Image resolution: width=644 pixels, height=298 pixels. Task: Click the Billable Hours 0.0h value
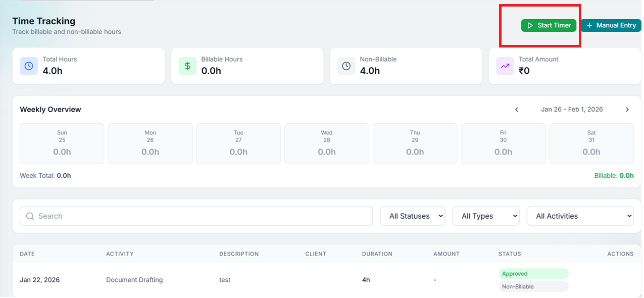211,71
